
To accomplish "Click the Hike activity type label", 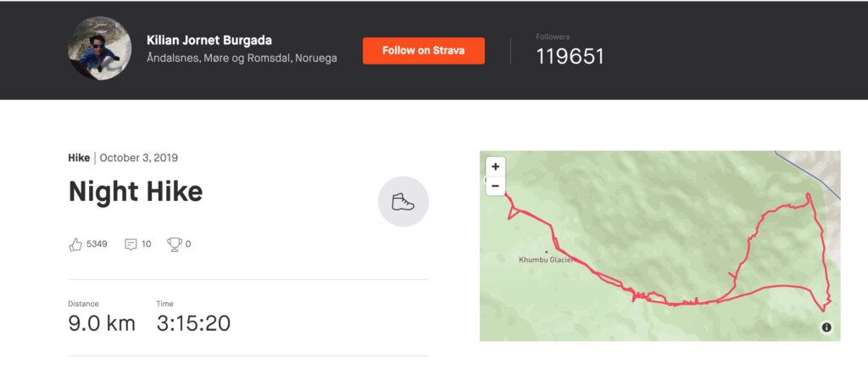I will [79, 158].
